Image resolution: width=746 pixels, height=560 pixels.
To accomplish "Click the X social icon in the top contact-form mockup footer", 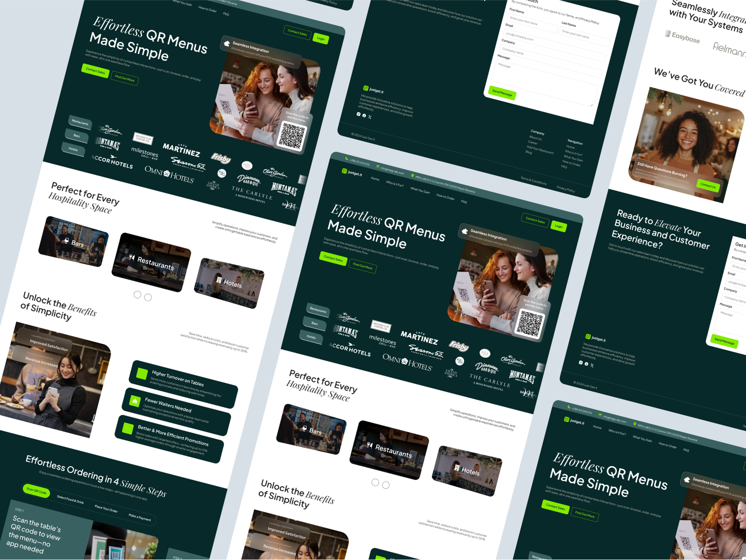I will pyautogui.click(x=370, y=117).
